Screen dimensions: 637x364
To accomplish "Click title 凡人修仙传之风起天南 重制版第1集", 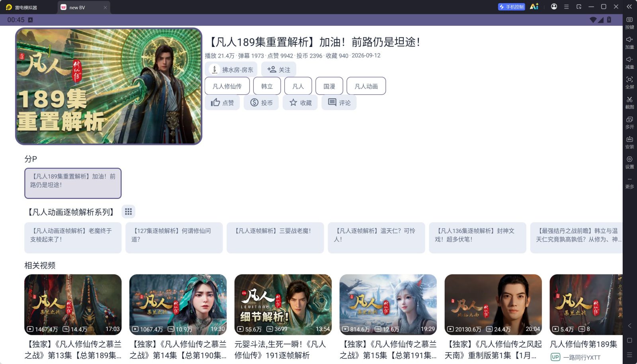I will click(x=493, y=350).
